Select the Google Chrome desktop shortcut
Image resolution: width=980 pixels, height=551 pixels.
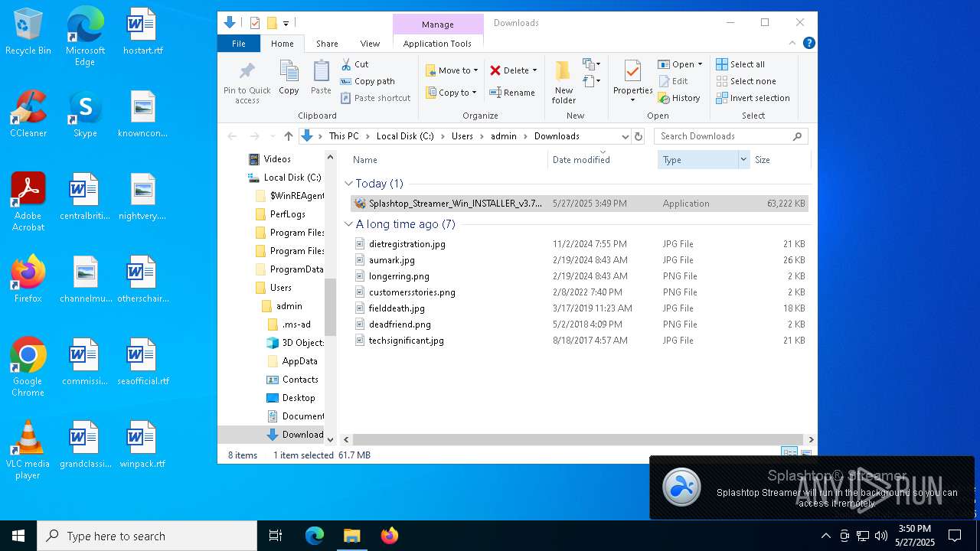point(28,368)
